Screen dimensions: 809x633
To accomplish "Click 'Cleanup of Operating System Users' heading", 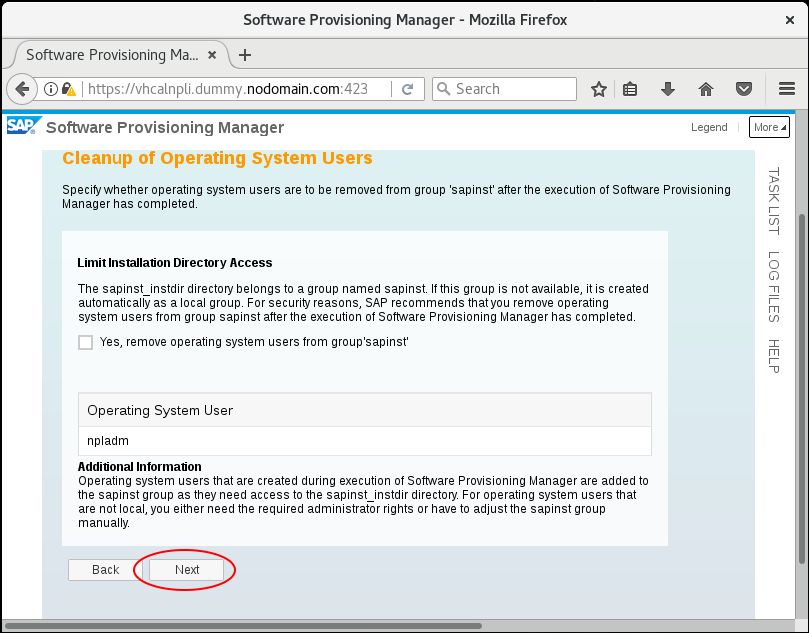I will click(x=217, y=158).
